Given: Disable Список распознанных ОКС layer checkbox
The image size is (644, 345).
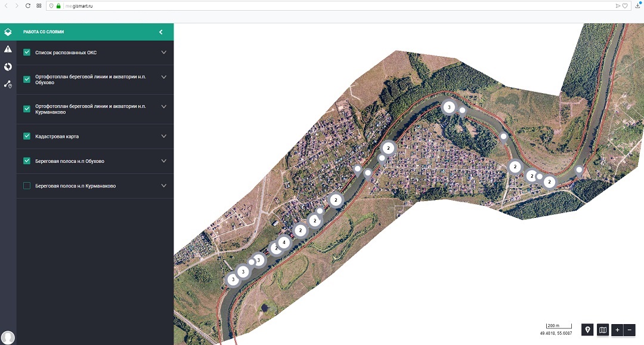Looking at the screenshot, I should pos(27,53).
